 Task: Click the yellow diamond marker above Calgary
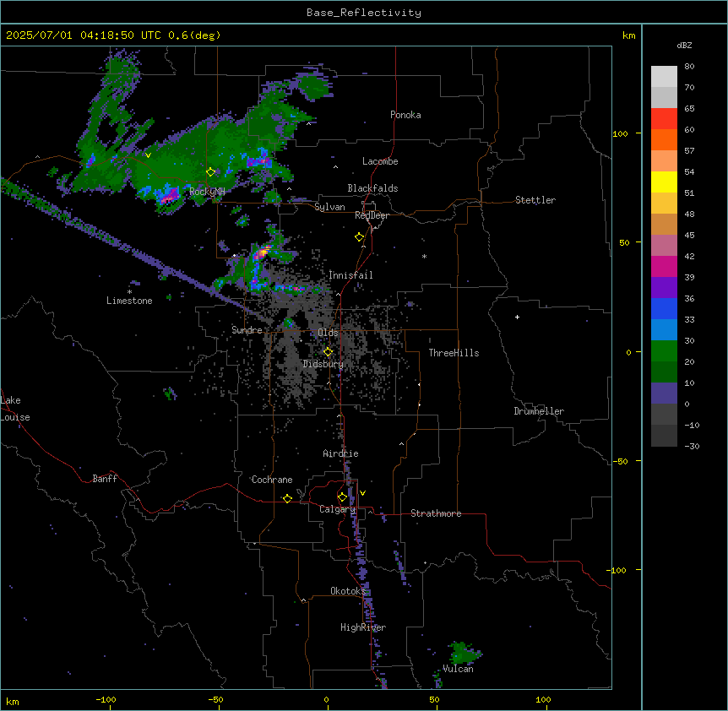tap(342, 497)
